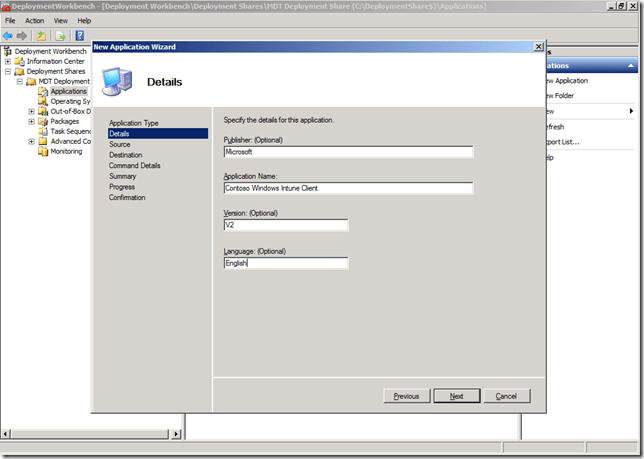The image size is (644, 459).
Task: Click the Out-of-Box Drivers node icon
Action: (x=43, y=111)
